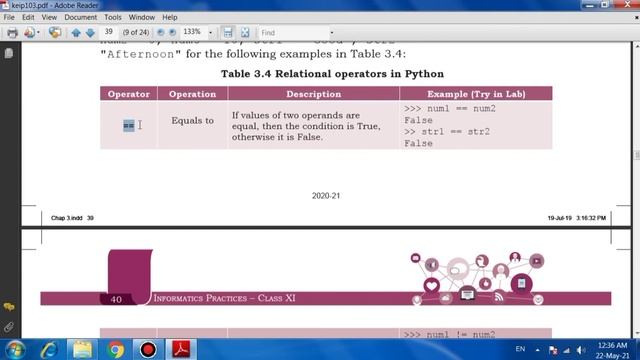The width and height of the screenshot is (640, 360).
Task: Open the Comments panel in left sidebar
Action: pyautogui.click(x=9, y=307)
